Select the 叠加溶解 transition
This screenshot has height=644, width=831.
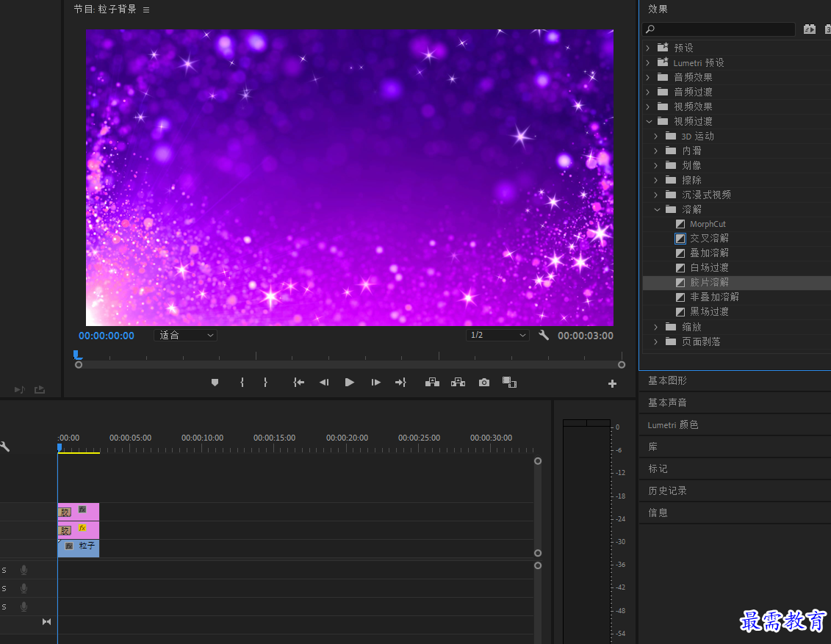click(709, 253)
